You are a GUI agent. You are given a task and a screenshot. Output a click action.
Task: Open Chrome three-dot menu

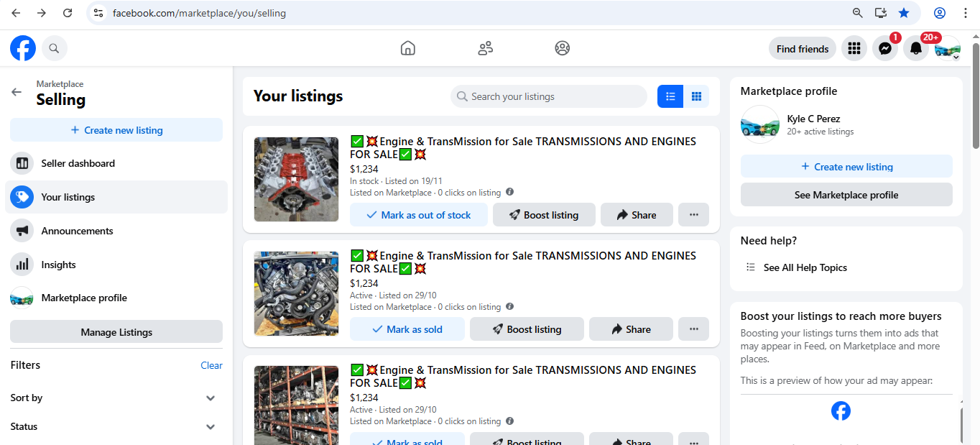965,13
